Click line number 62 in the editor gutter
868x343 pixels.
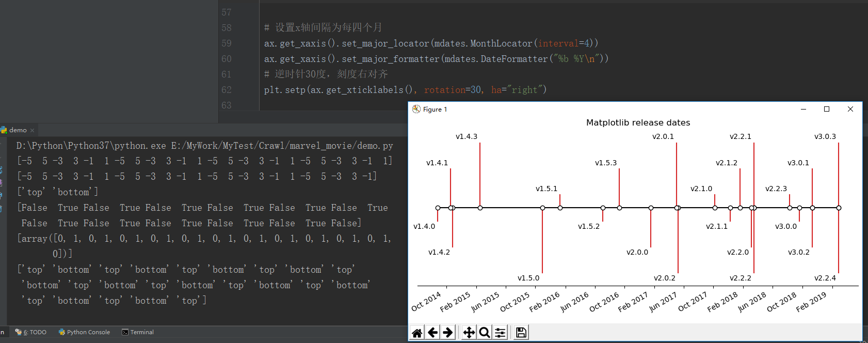(227, 90)
